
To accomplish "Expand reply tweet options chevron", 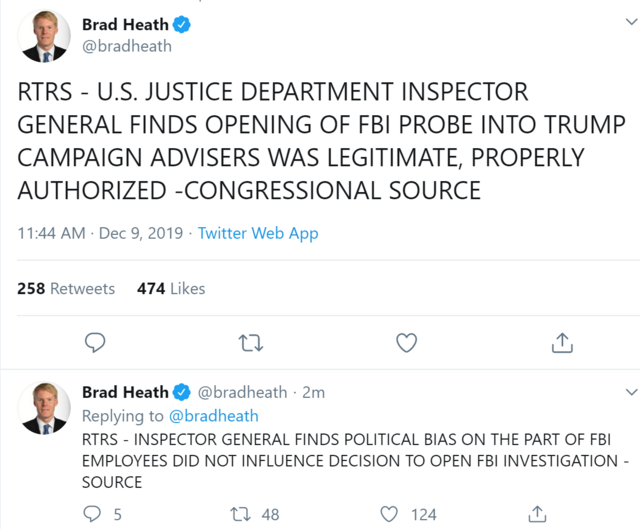I will tap(630, 392).
